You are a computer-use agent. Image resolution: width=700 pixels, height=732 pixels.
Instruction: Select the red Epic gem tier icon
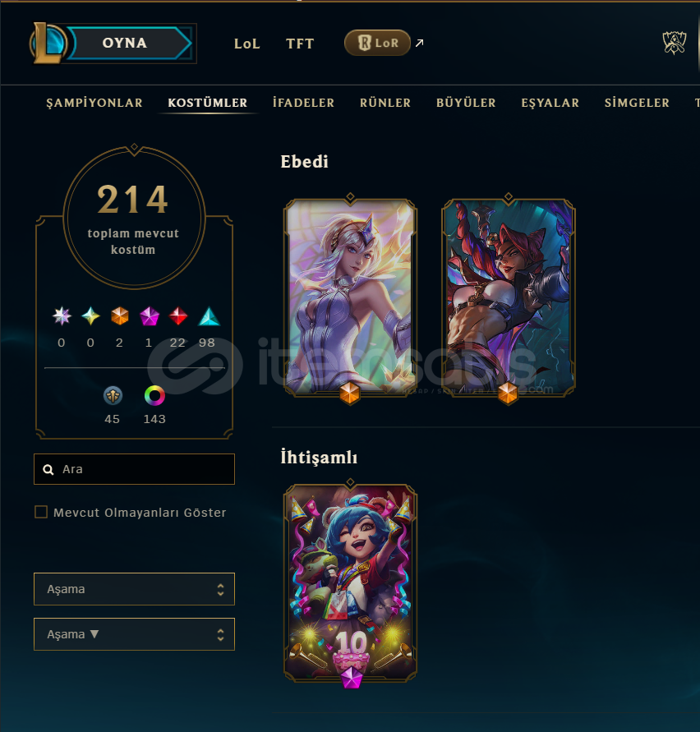[178, 316]
